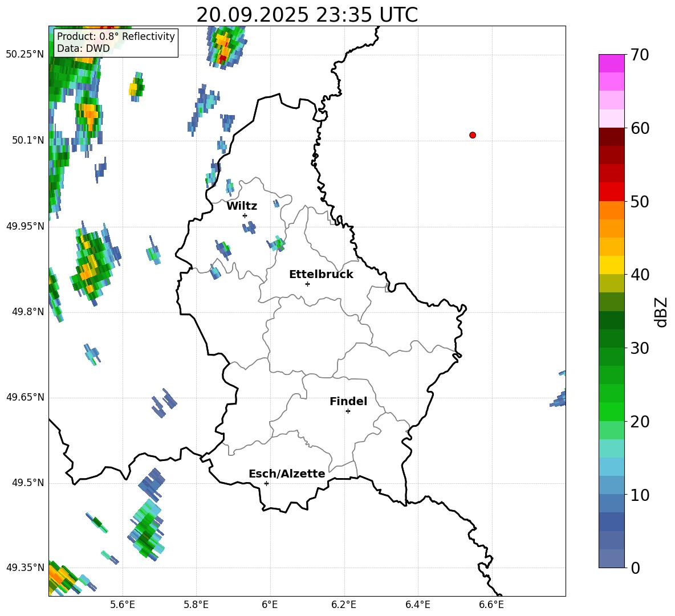Image resolution: width=675 pixels, height=616 pixels.
Task: Click the Findel location cross marker
Action: point(348,411)
